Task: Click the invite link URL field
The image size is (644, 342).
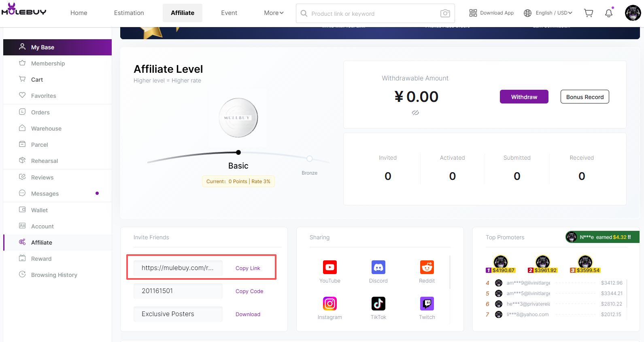Action: pyautogui.click(x=178, y=268)
